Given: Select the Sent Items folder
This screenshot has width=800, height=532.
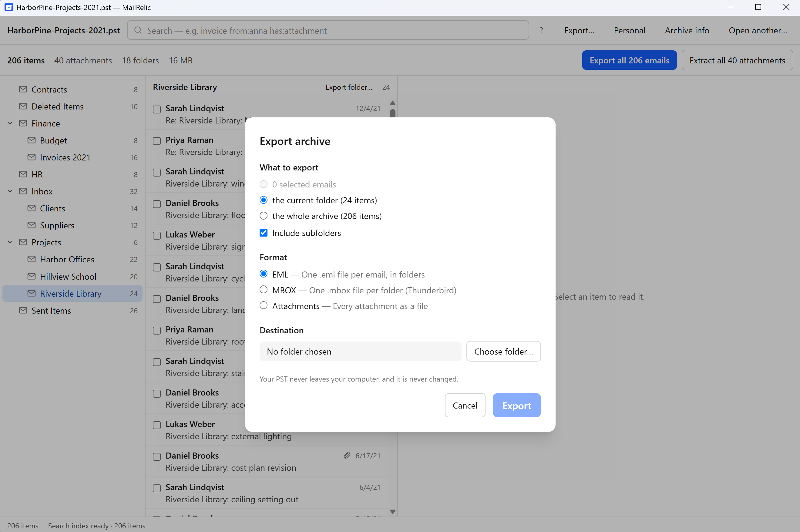Looking at the screenshot, I should [72, 311].
